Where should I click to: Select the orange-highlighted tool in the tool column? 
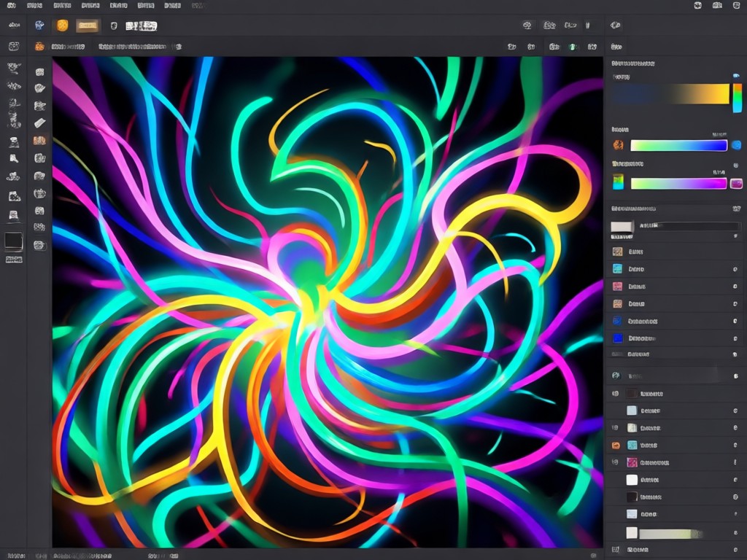click(x=39, y=141)
